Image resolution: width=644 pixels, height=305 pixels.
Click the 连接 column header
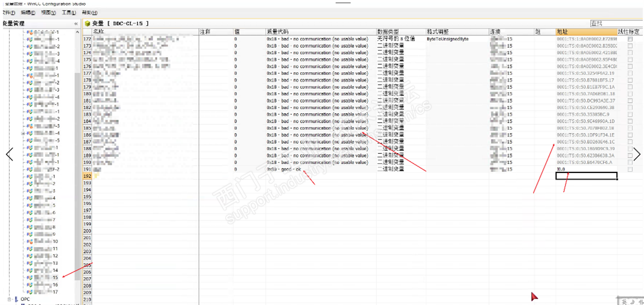[x=511, y=31]
